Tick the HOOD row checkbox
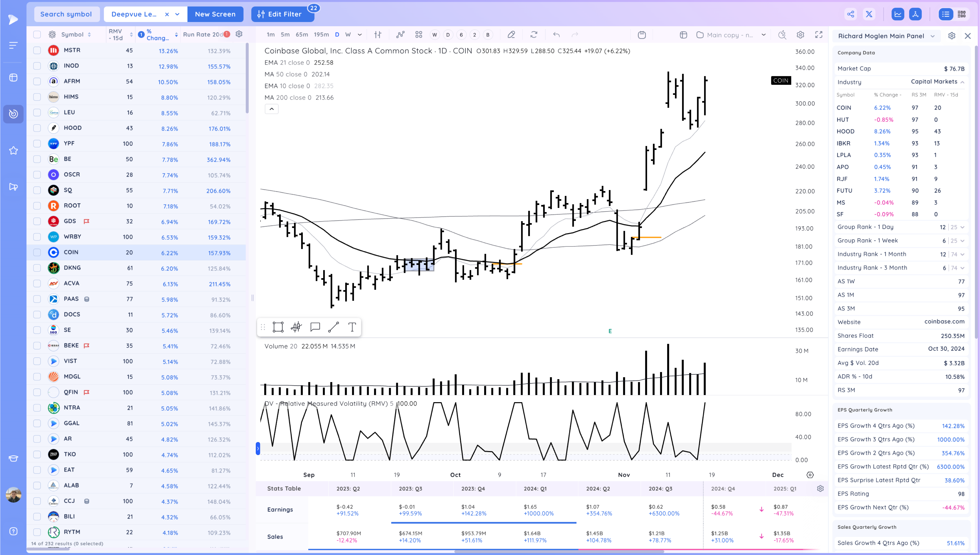Viewport: 980px width, 555px height. tap(37, 128)
